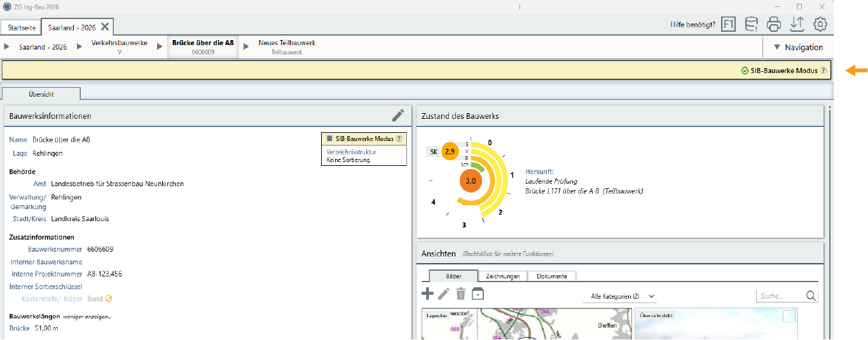Click help icon in SIB-Bauwerke Modus info box
Viewport: 868px width, 340px height.
tap(399, 139)
